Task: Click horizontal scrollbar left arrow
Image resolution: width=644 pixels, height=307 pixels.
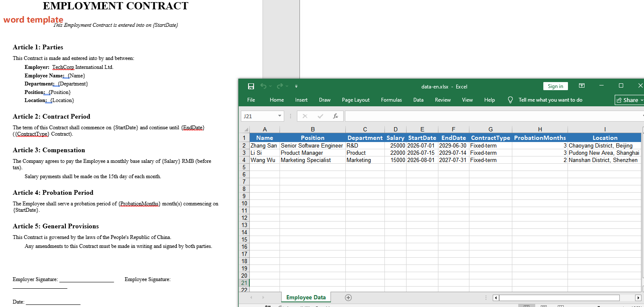Action: [x=496, y=298]
